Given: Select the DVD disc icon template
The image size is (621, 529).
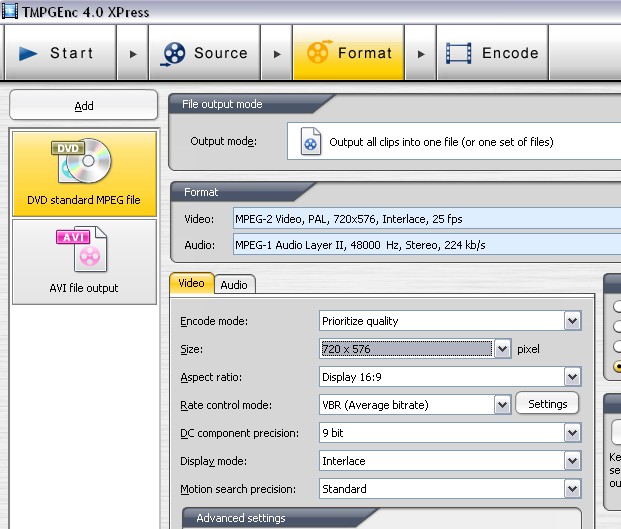Looking at the screenshot, I should (82, 160).
